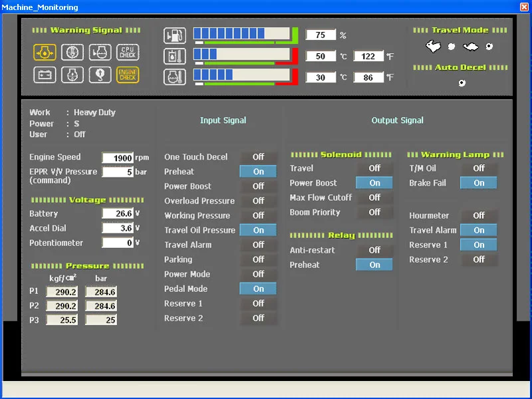Click the overload hook warning icon

[100, 74]
